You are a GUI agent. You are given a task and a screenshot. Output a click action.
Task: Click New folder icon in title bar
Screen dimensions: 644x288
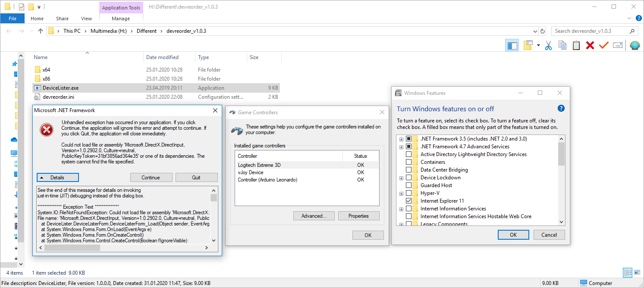tap(31, 7)
